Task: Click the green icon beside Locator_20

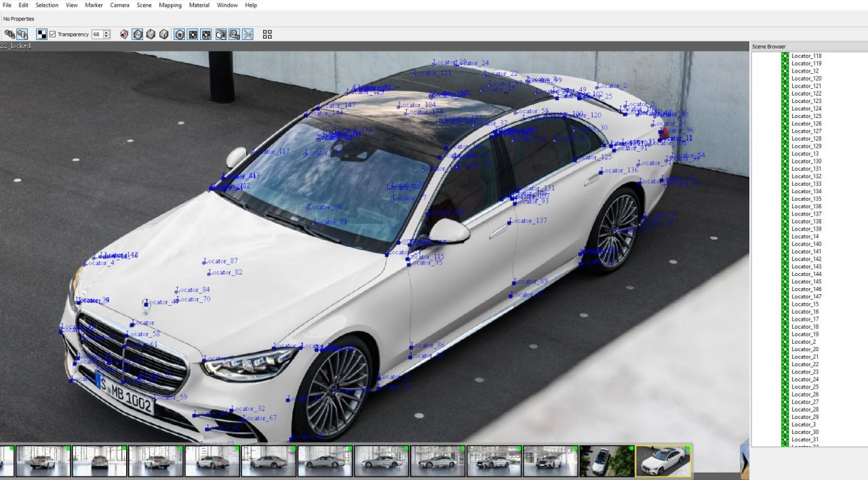Action: tap(785, 349)
